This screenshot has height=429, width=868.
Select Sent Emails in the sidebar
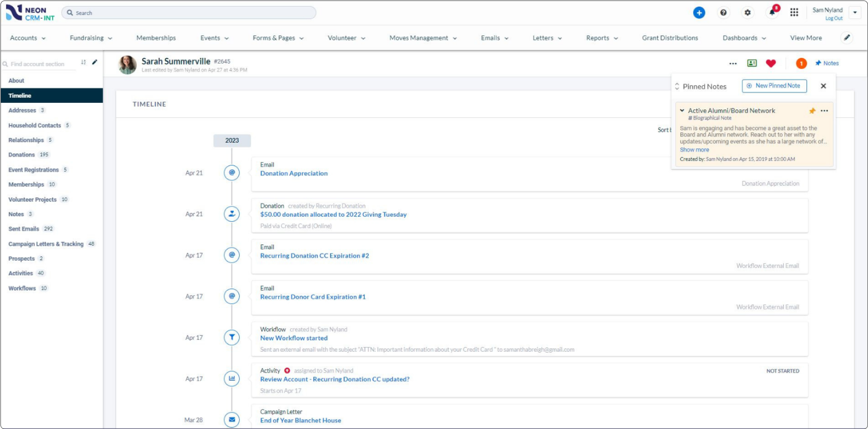(24, 229)
